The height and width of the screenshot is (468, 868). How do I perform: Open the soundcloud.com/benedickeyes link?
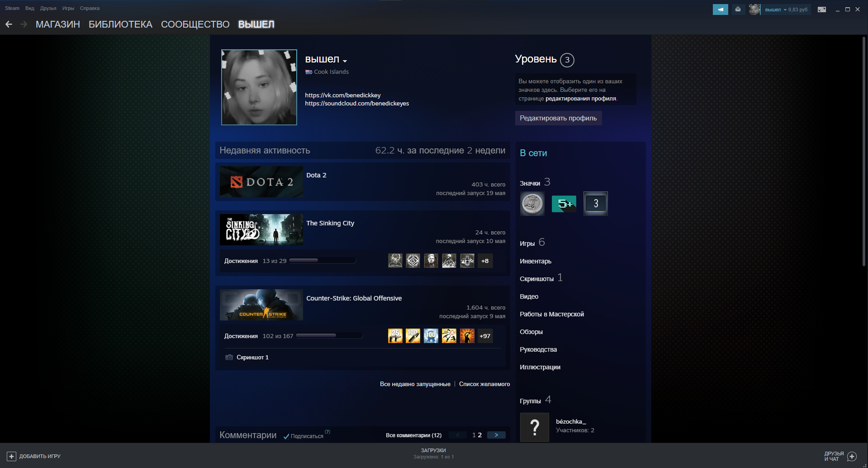pos(357,104)
